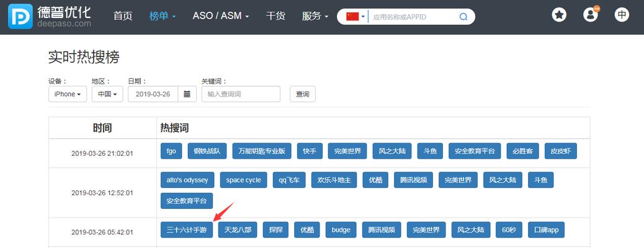Click the fgo hot search tag
The width and height of the screenshot is (644, 248).
pyautogui.click(x=171, y=151)
